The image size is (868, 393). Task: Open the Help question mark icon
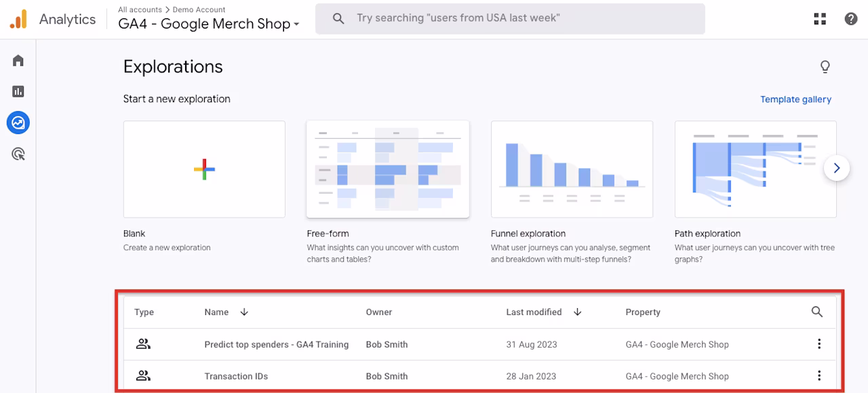[851, 19]
